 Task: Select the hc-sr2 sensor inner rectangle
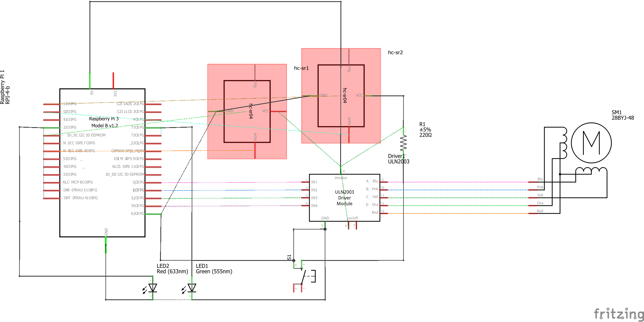(x=341, y=96)
